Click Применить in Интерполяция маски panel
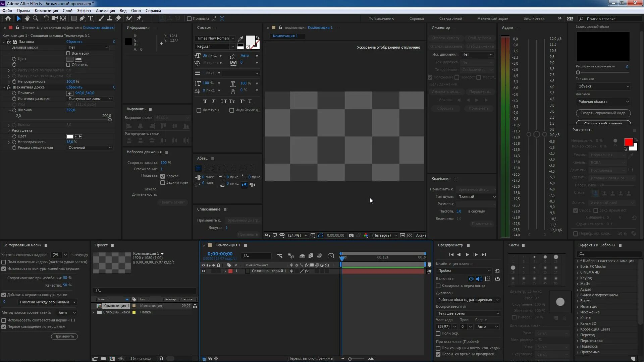The image size is (644, 362). pos(64,337)
